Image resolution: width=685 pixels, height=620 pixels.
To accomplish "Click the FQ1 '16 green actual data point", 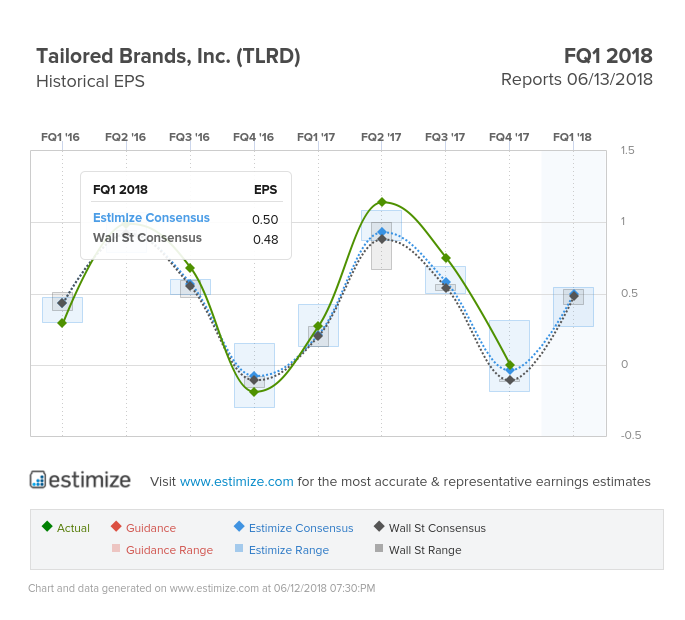I will 62,323.
